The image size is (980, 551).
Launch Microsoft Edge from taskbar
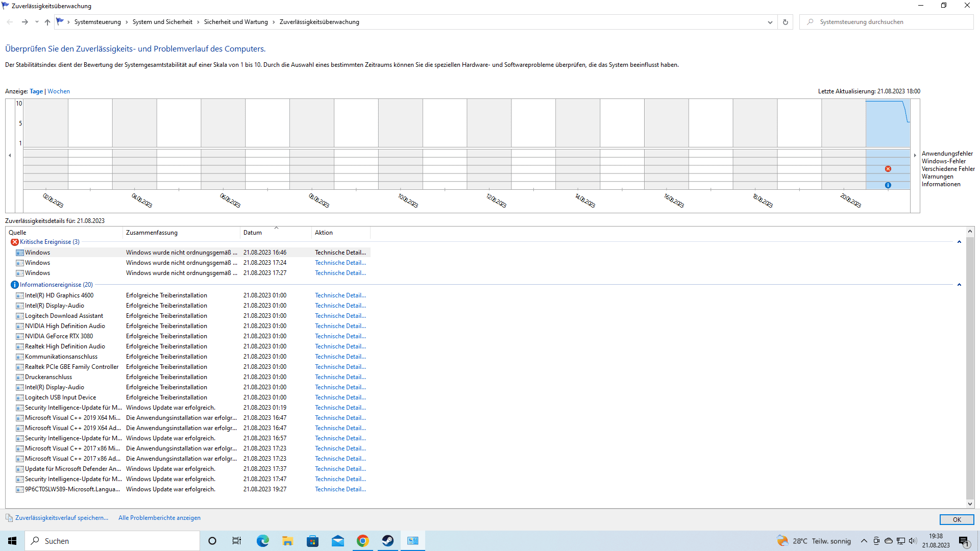pyautogui.click(x=262, y=541)
